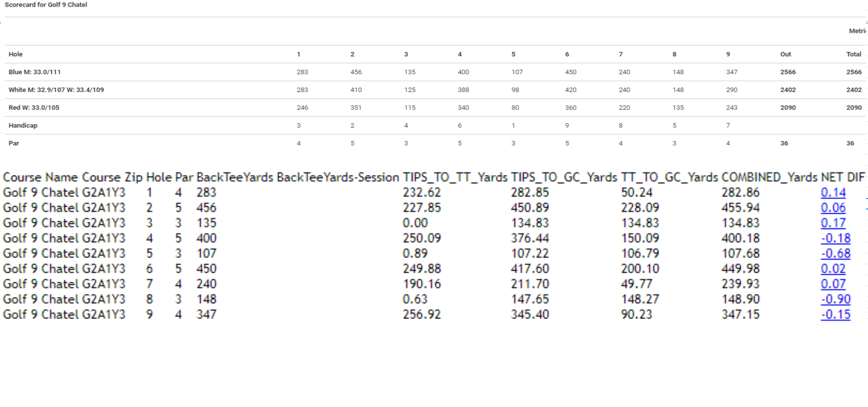Open the -0.68 NET DIF link
Image resolution: width=868 pixels, height=407 pixels.
click(836, 254)
